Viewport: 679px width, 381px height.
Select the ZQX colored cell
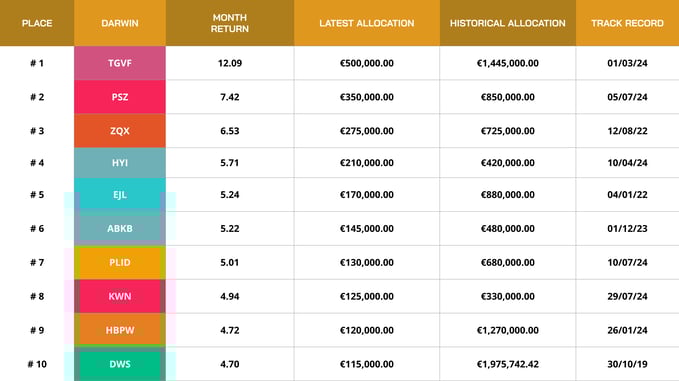tap(120, 131)
